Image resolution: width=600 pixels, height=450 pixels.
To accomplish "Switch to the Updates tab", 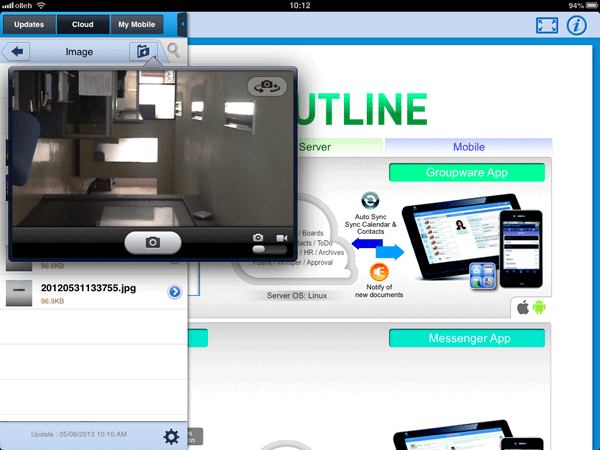I will pos(28,24).
